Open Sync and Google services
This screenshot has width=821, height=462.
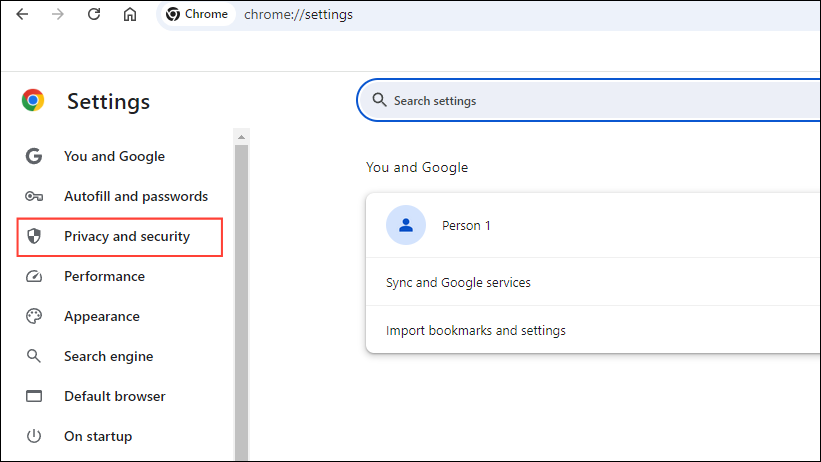[593, 282]
